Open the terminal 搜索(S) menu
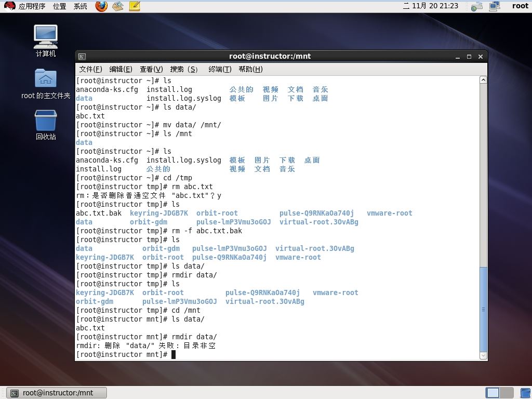Screen dimensions: 532x399 [x=183, y=69]
